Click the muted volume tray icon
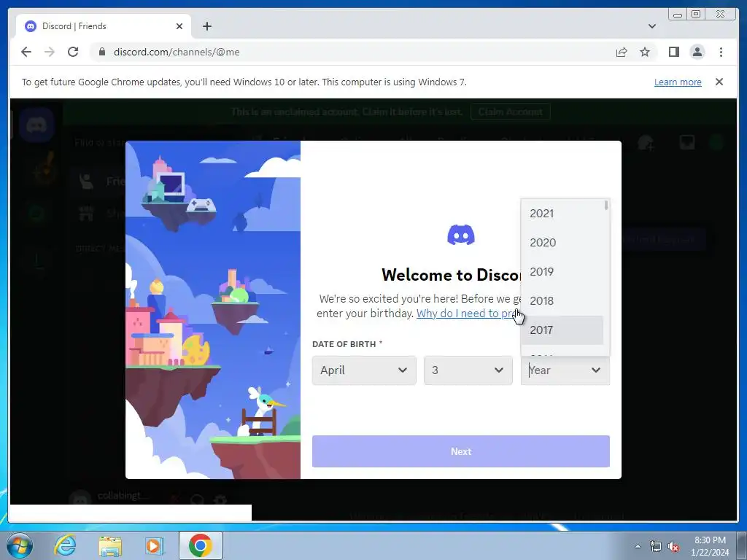The image size is (747, 560). (673, 546)
